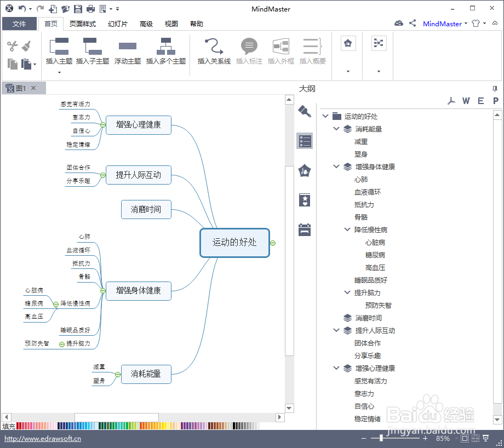This screenshot has width=504, height=448.
Task: Adjust the zoom slider handle
Action: pos(381,438)
